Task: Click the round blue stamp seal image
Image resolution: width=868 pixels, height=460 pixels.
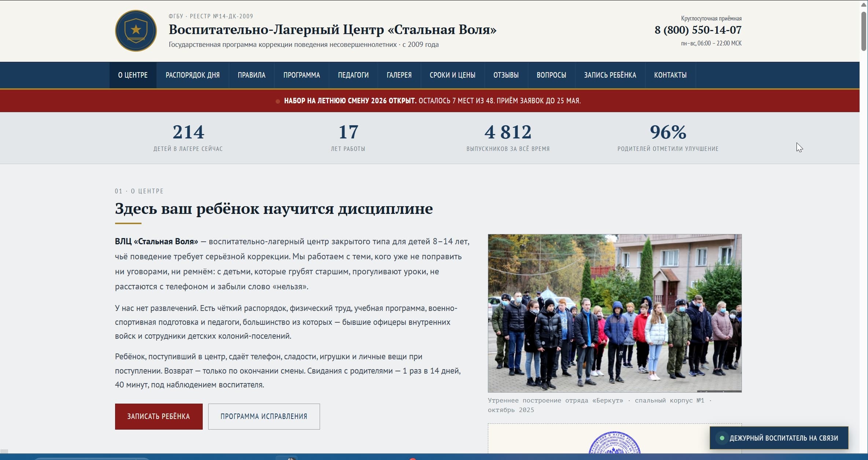Action: [615, 443]
